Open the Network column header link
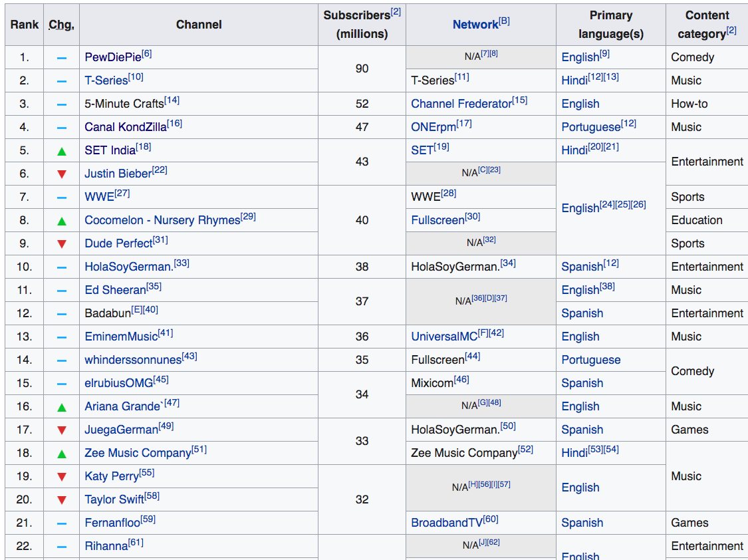The width and height of the screenshot is (748, 560). 475,25
